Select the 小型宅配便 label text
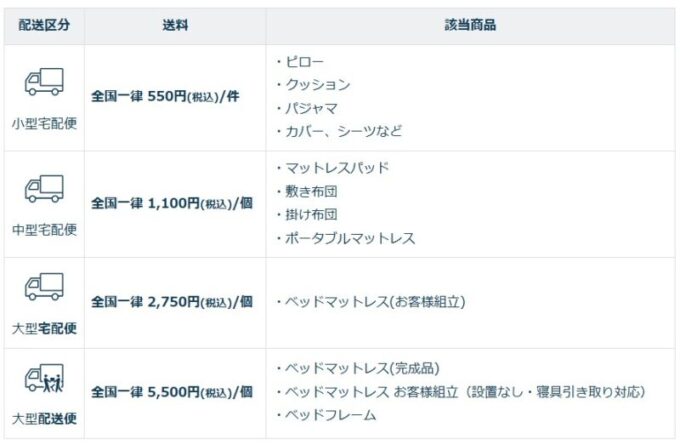 [x=44, y=124]
